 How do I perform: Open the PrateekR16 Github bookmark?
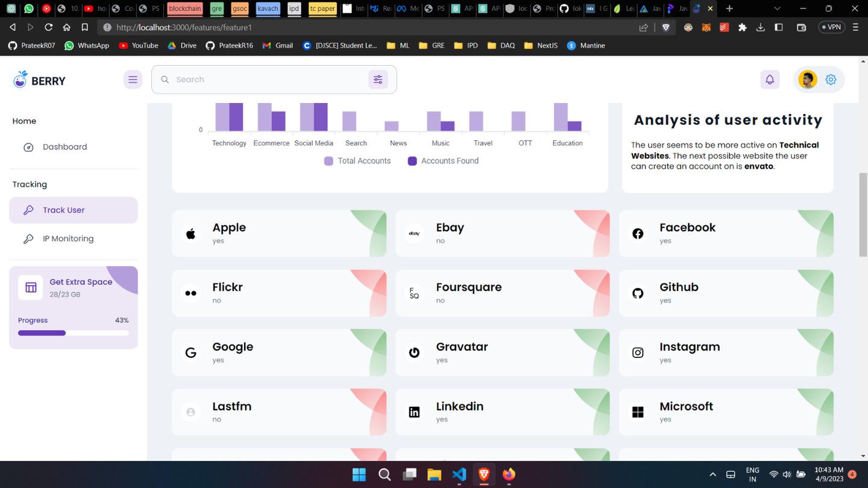pyautogui.click(x=229, y=45)
